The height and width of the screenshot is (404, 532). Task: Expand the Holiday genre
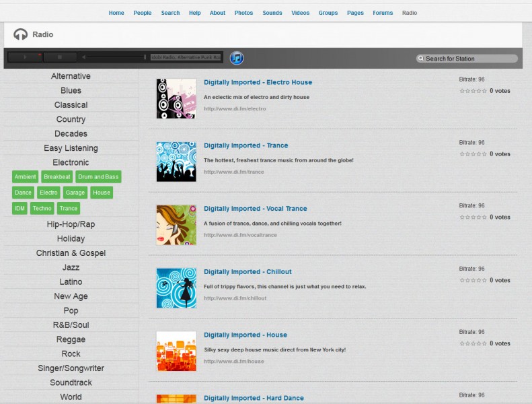71,238
